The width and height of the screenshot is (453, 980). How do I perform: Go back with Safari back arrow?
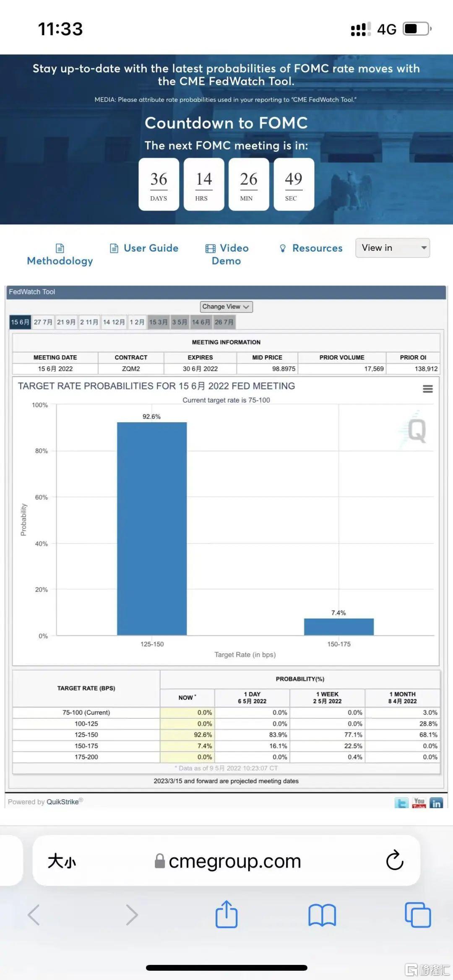tap(34, 915)
